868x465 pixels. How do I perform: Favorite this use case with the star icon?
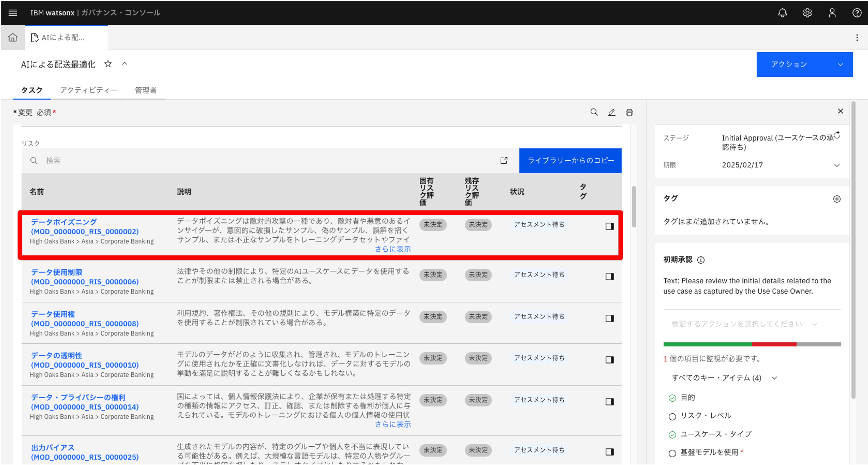coord(108,64)
